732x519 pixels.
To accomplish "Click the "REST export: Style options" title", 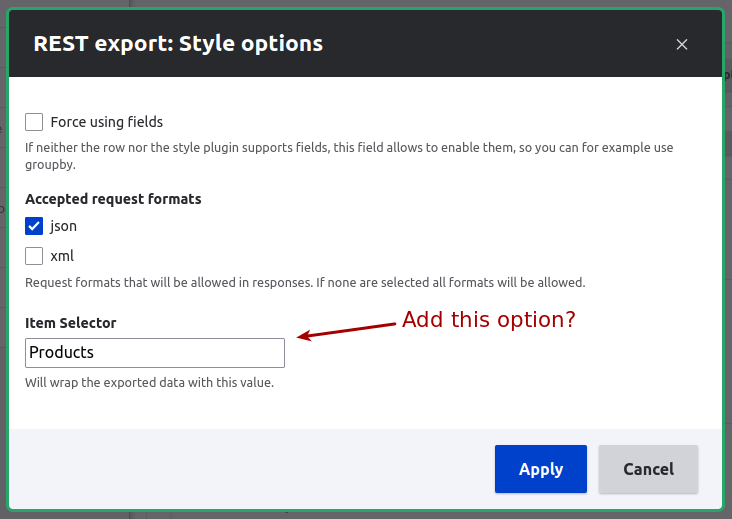I will click(178, 44).
